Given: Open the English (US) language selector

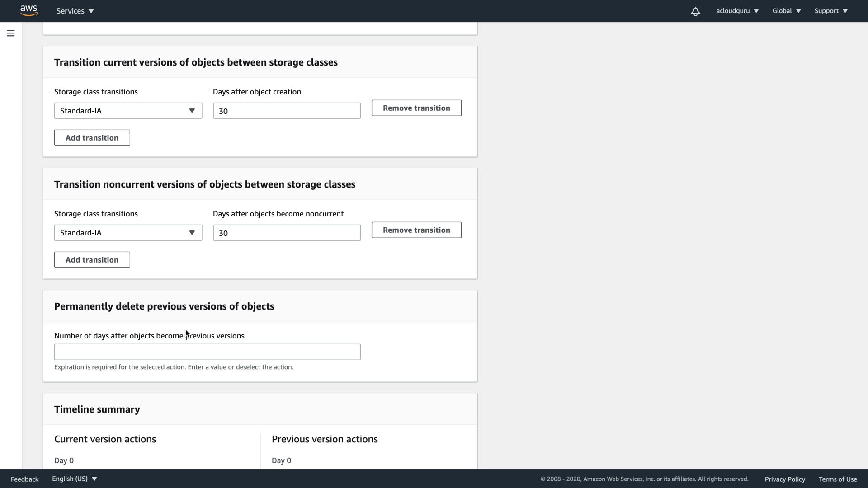Looking at the screenshot, I should point(74,479).
